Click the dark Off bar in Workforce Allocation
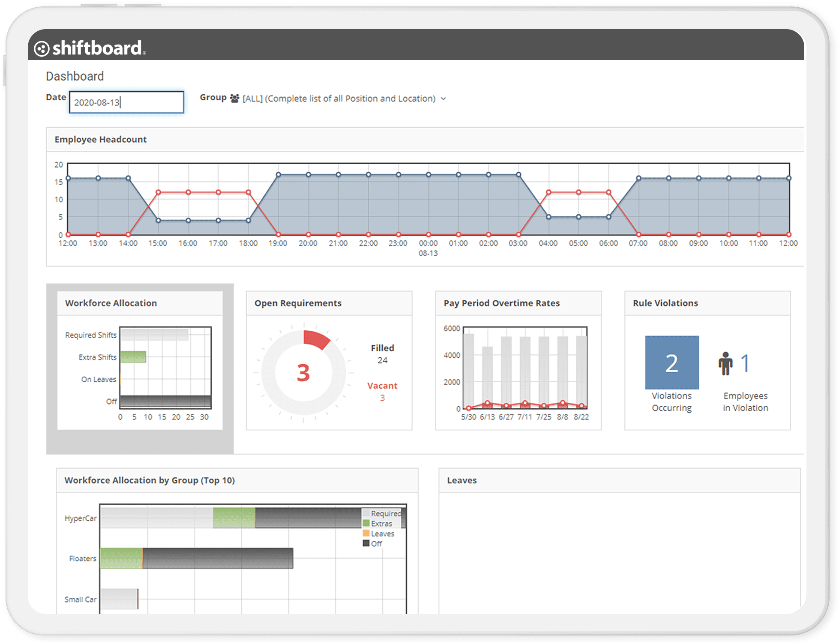Screen dimensions: 839x644 (x=165, y=401)
